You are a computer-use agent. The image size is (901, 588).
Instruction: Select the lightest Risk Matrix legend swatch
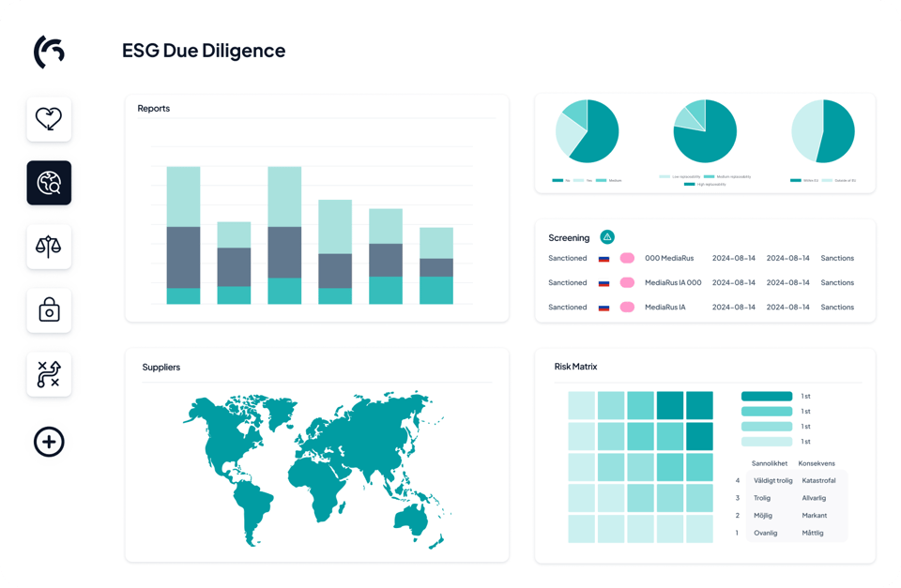point(767,442)
